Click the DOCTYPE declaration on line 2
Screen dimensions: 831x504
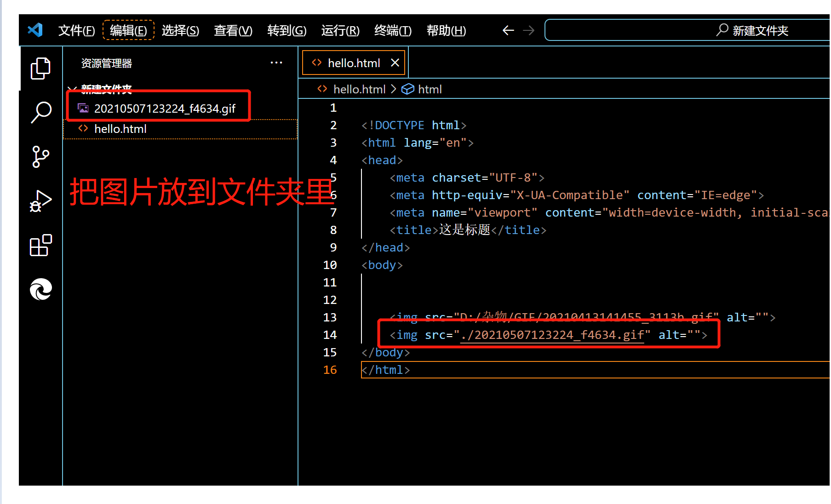414,125
